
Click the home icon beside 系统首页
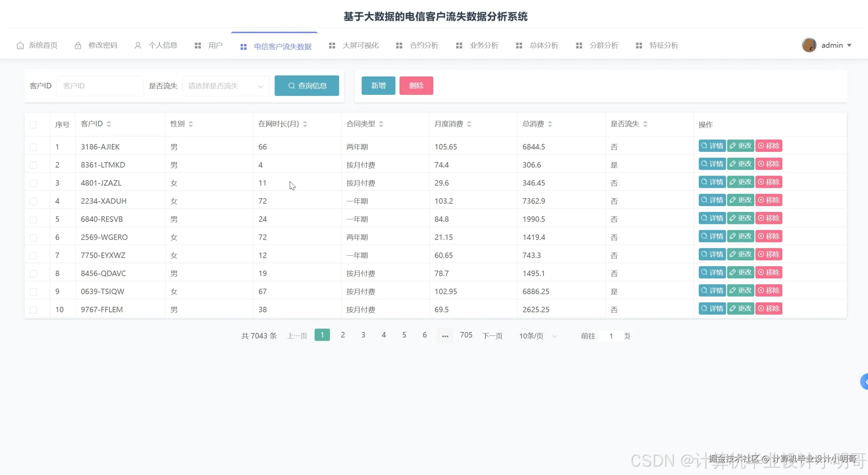pos(20,45)
